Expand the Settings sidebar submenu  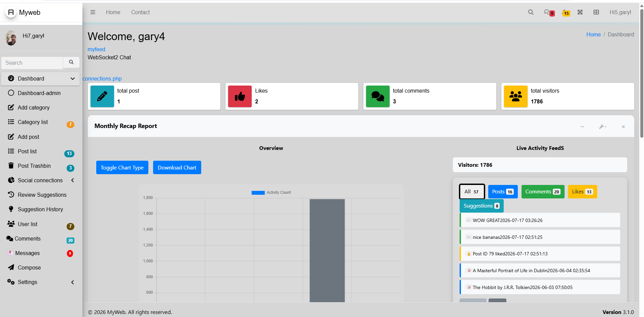73,282
